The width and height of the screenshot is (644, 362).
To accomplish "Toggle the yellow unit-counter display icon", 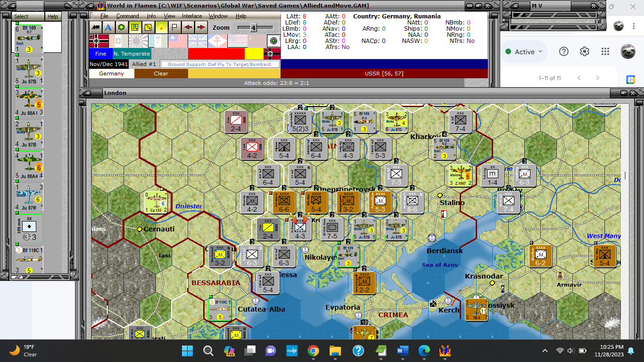I will click(135, 27).
